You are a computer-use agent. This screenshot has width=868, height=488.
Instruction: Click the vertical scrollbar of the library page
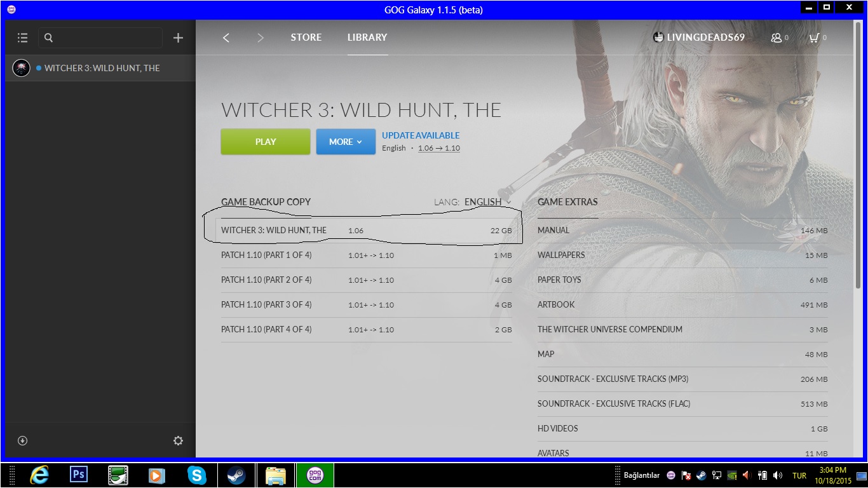point(858,154)
